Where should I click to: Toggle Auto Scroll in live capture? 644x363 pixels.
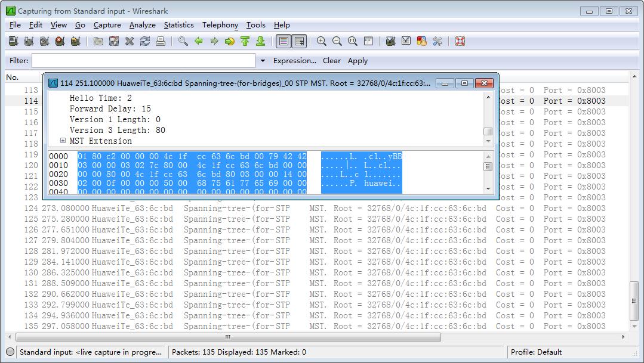[x=299, y=41]
